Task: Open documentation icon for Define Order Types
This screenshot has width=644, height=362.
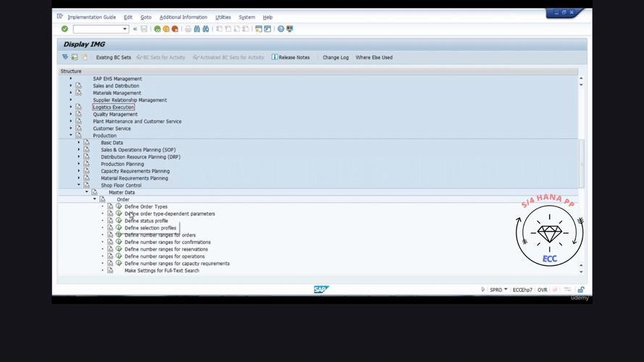Action: (110, 206)
